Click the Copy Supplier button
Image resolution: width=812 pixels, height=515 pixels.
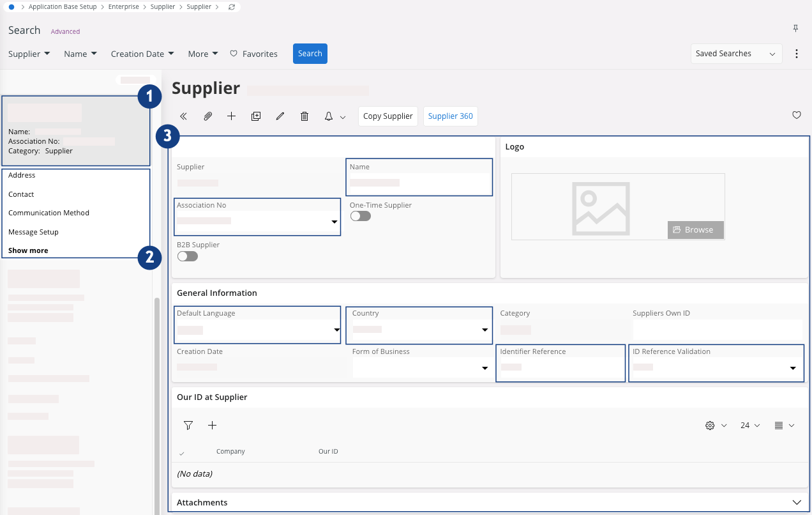coord(387,116)
